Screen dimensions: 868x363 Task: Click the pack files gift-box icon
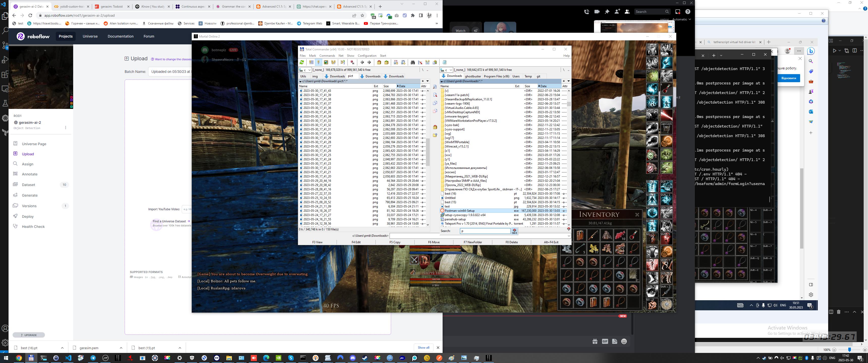tap(379, 62)
